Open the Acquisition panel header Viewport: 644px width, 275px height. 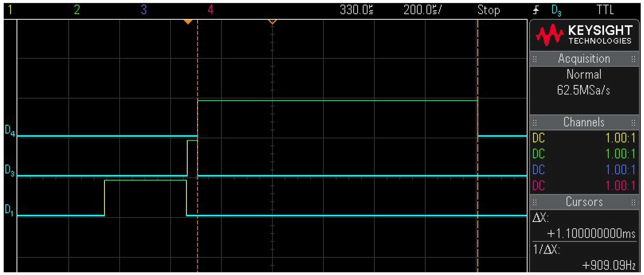point(584,59)
